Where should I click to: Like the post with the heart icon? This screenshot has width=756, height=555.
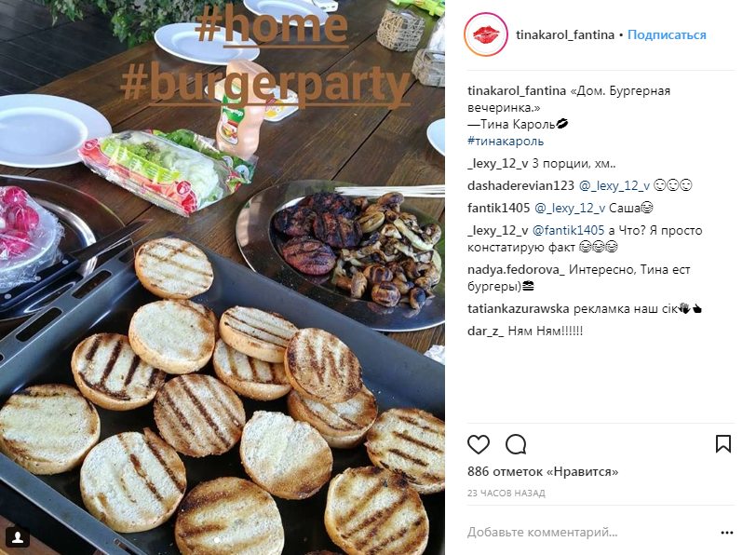[x=479, y=444]
